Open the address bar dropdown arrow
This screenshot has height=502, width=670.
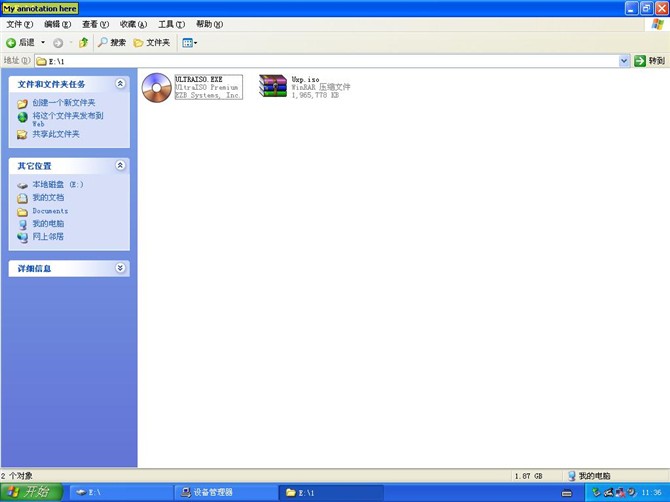pos(624,61)
